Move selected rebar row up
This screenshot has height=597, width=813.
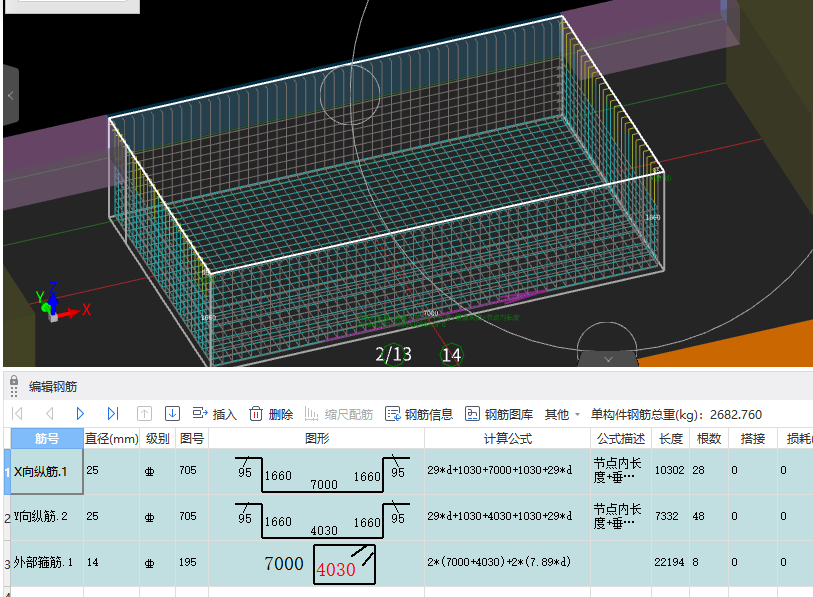click(144, 413)
